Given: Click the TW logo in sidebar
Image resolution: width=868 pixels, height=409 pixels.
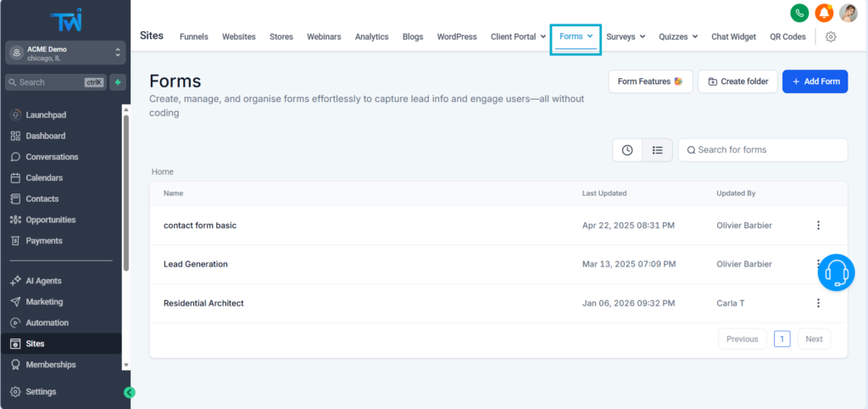Looking at the screenshot, I should point(65,20).
